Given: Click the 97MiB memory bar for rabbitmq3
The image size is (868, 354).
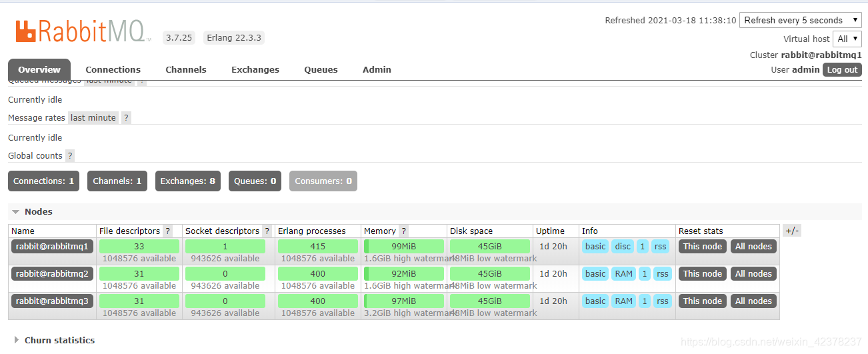Looking at the screenshot, I should click(x=404, y=301).
